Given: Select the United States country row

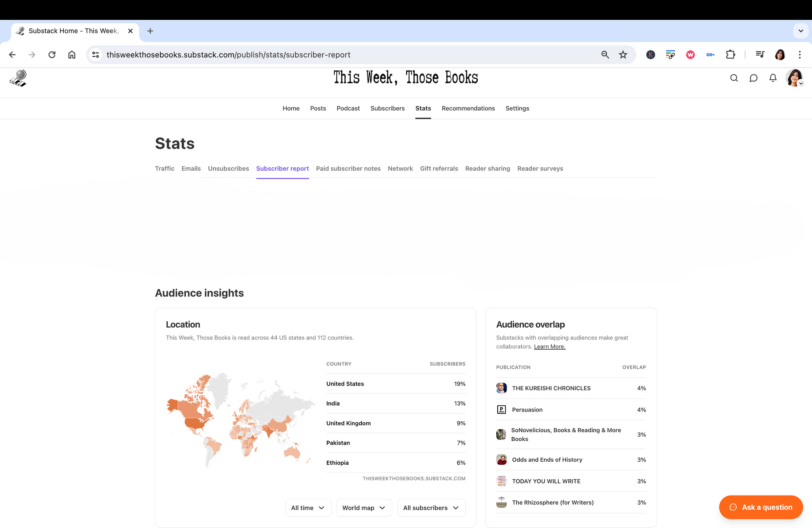Looking at the screenshot, I should point(396,383).
